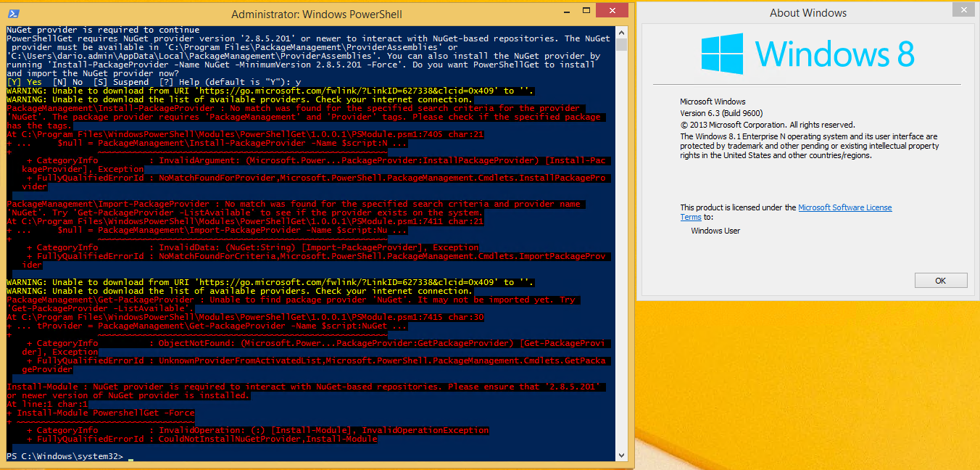
Task: Click the PowerShell scrollbar up arrow
Action: point(622,31)
